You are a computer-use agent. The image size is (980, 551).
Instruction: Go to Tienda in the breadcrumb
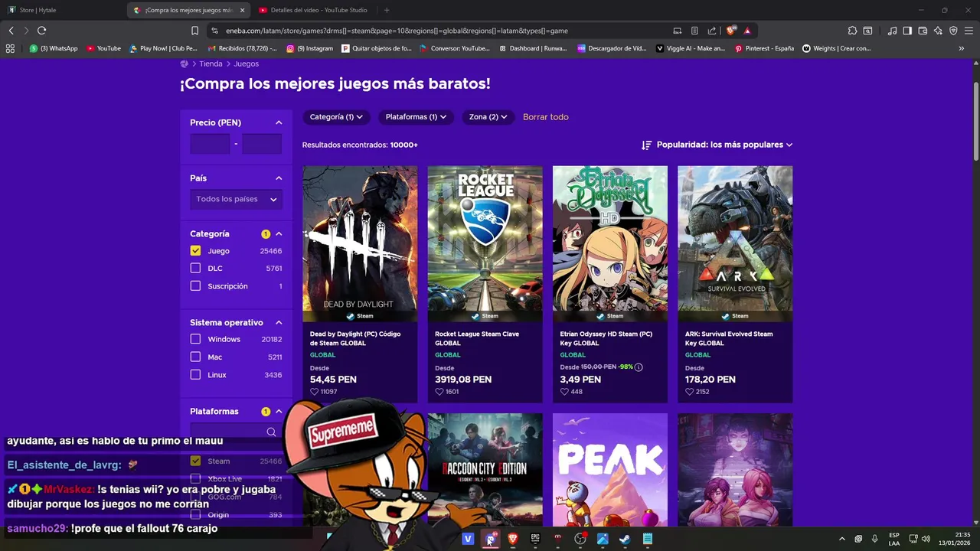point(211,64)
